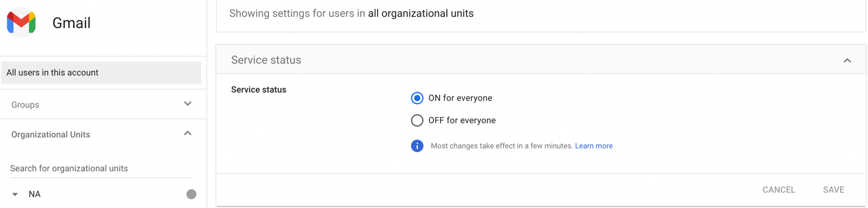Screen dimensions: 868x208
Task: Expand the Groups section chevron
Action: pos(188,104)
